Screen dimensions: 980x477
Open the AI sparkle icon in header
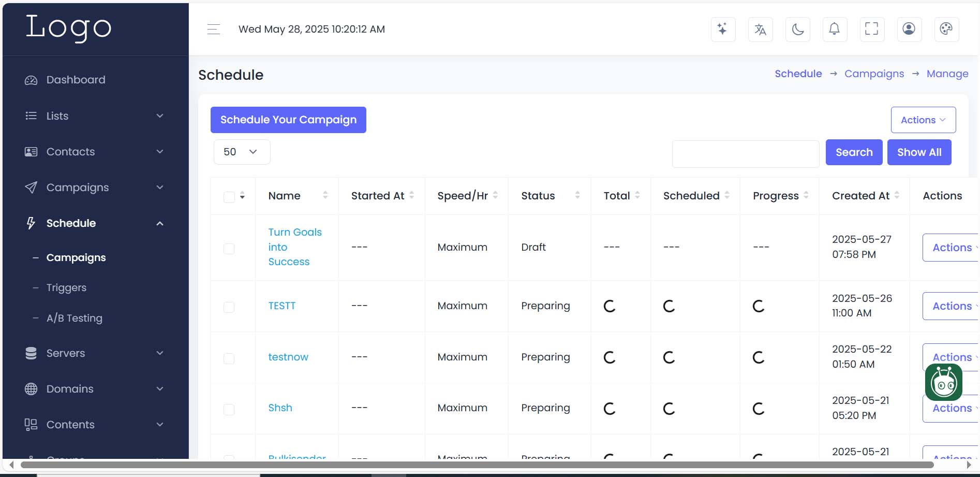click(x=723, y=29)
